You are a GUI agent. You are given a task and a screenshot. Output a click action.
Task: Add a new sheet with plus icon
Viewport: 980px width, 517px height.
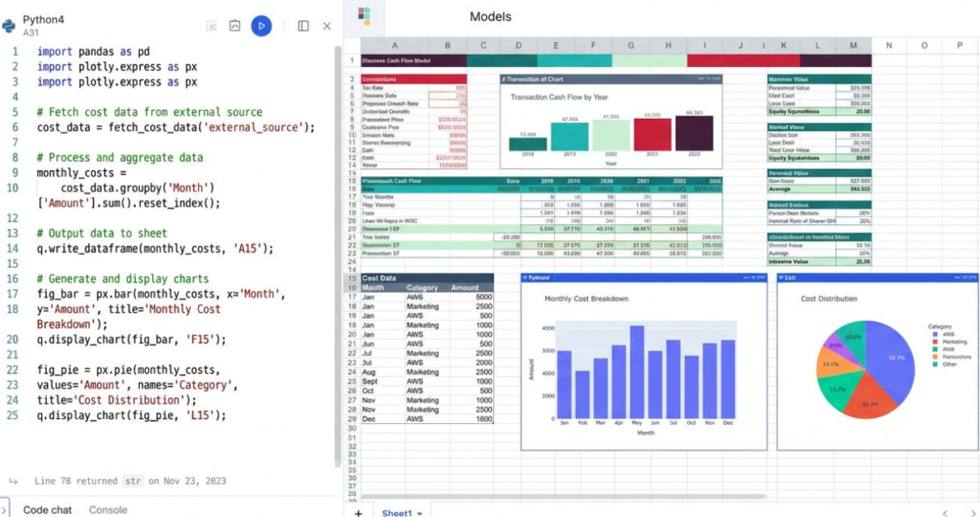[358, 512]
